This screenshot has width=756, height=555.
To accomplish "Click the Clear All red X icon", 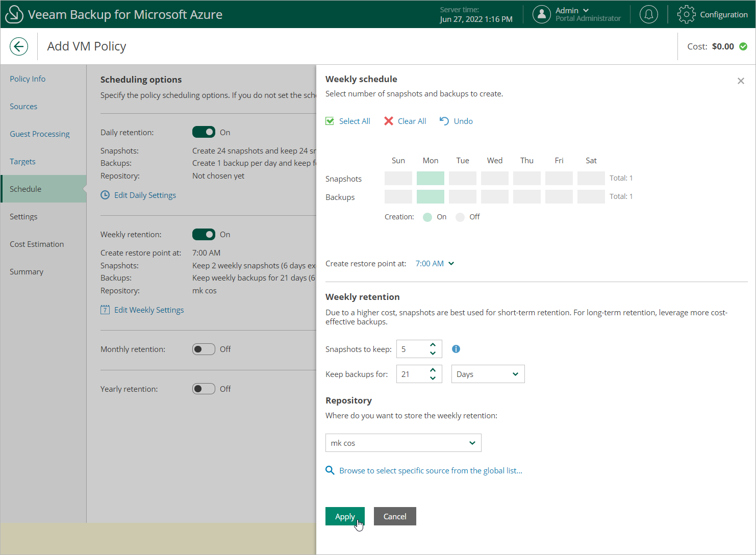I will 389,121.
